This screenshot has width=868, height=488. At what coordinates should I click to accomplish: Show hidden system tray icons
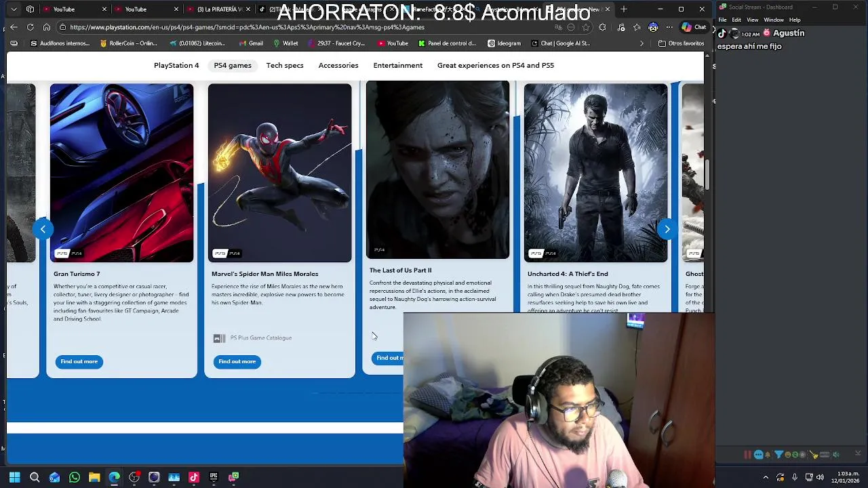point(766,477)
